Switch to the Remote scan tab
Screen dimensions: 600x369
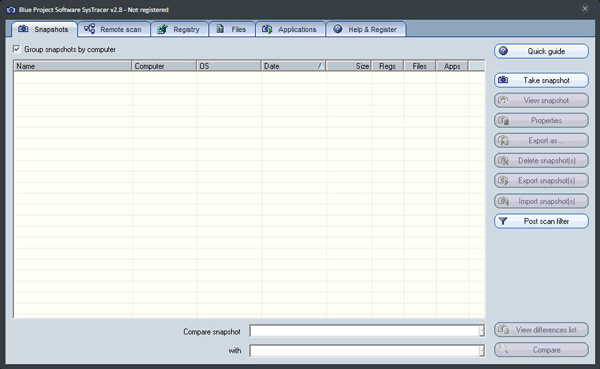[x=114, y=29]
